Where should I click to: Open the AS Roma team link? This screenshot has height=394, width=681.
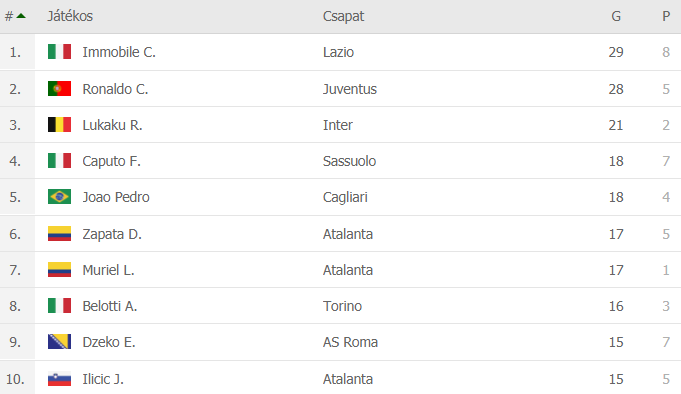[x=350, y=342]
